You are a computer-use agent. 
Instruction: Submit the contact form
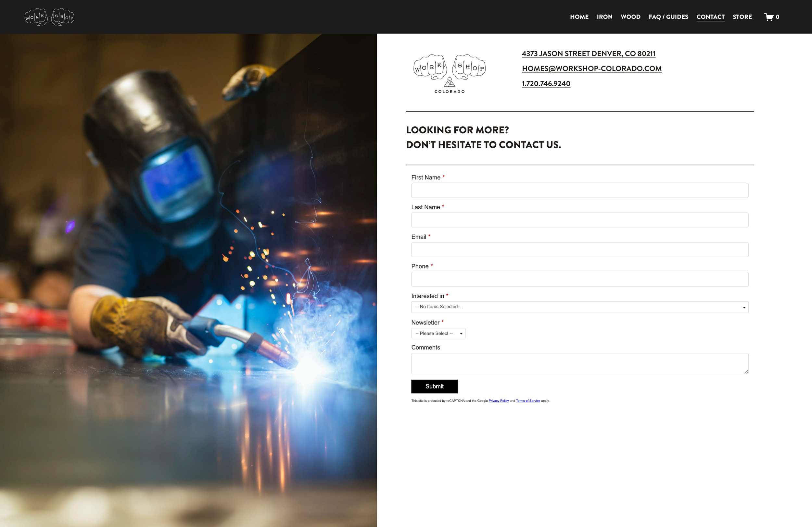[x=434, y=386]
